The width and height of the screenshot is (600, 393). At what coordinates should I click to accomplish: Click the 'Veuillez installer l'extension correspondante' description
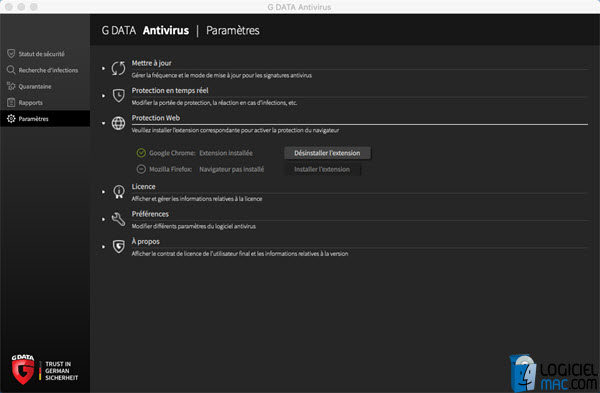pos(235,130)
